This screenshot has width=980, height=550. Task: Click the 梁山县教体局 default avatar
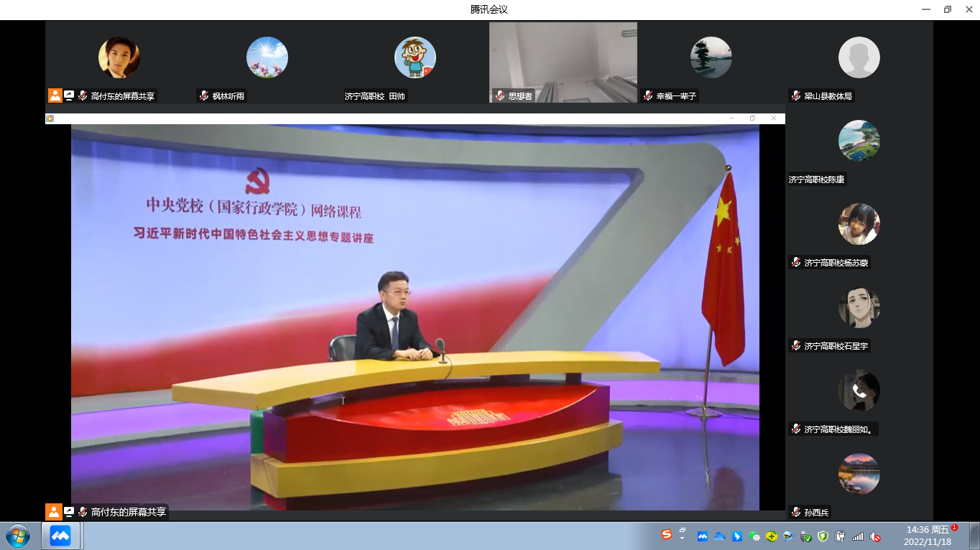pyautogui.click(x=859, y=57)
